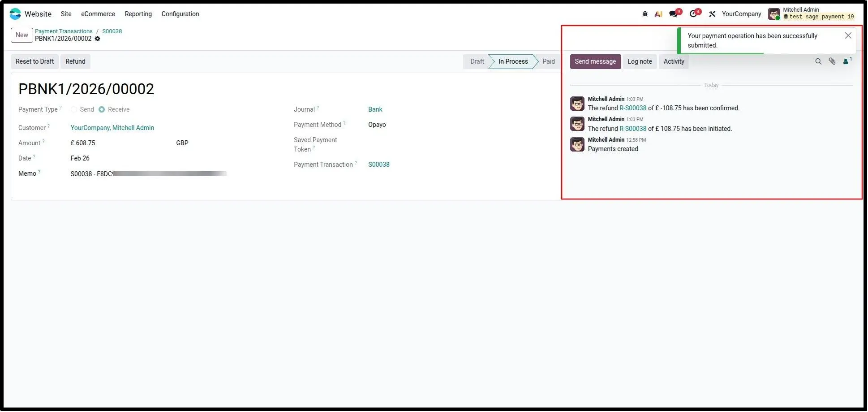The height and width of the screenshot is (412, 868).
Task: Click the Date field Feb 26
Action: (x=80, y=159)
